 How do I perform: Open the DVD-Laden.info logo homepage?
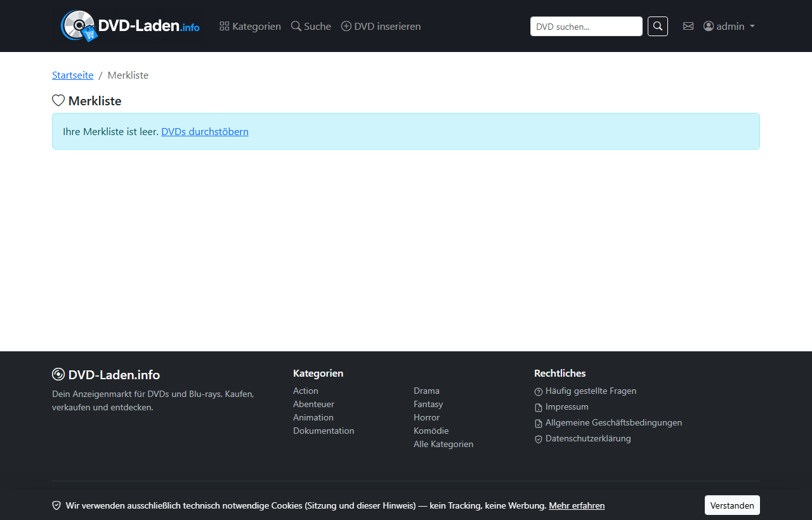[x=130, y=26]
